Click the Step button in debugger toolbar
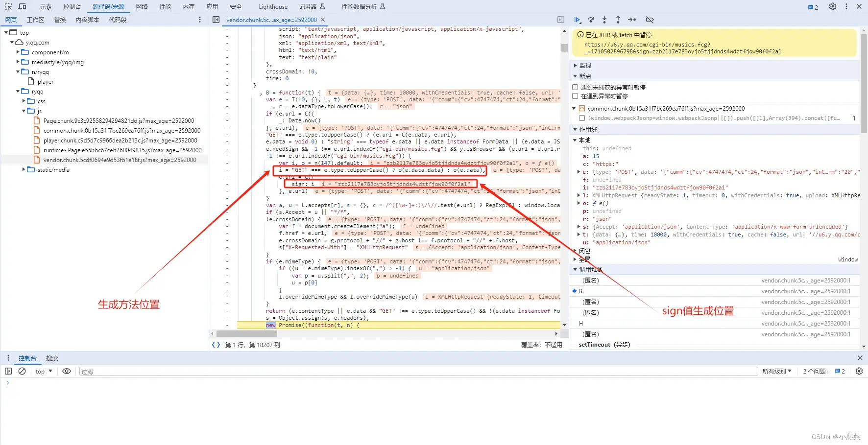Screen dimensions: 868x445 coord(632,20)
